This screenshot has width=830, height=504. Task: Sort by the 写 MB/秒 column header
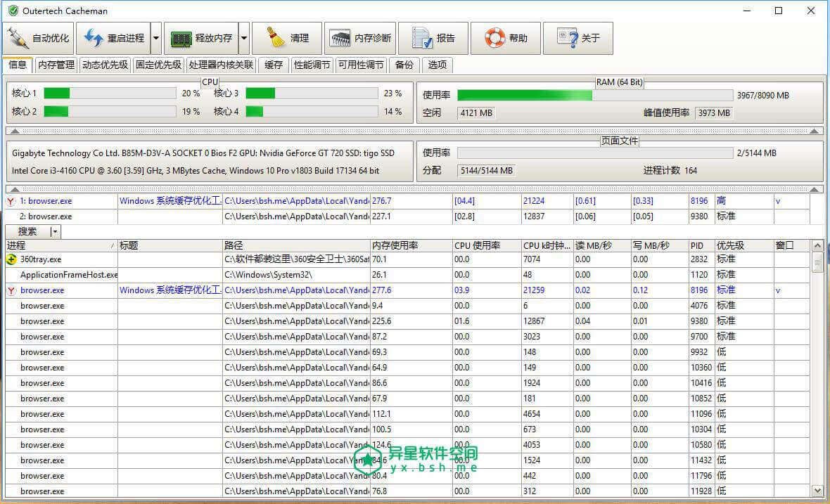tap(660, 245)
